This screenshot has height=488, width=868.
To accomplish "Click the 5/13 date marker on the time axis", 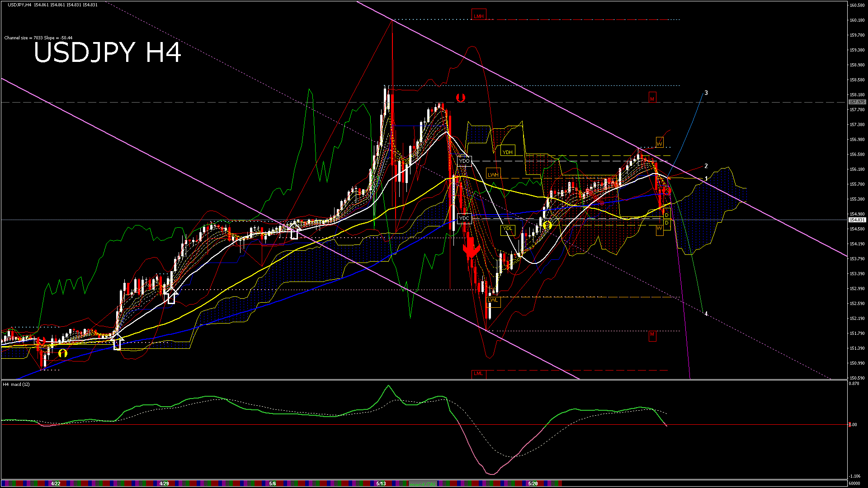I will [x=381, y=483].
